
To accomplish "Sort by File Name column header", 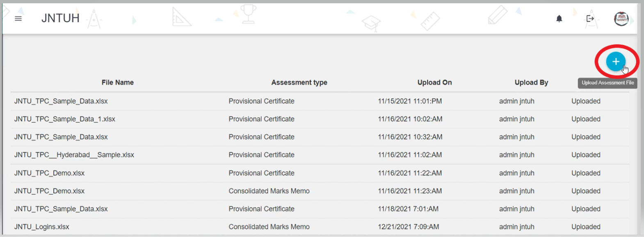I will (117, 83).
